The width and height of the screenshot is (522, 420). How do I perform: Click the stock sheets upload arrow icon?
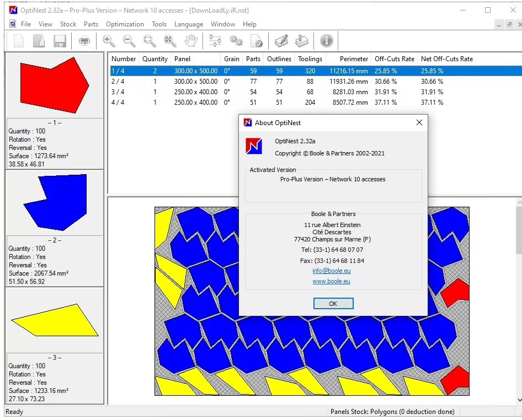tap(302, 41)
